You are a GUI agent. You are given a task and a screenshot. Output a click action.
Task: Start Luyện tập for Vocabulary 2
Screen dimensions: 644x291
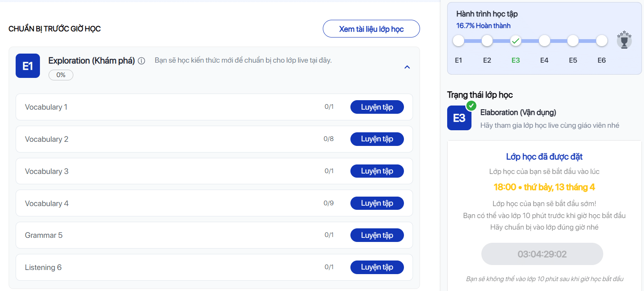point(377,139)
